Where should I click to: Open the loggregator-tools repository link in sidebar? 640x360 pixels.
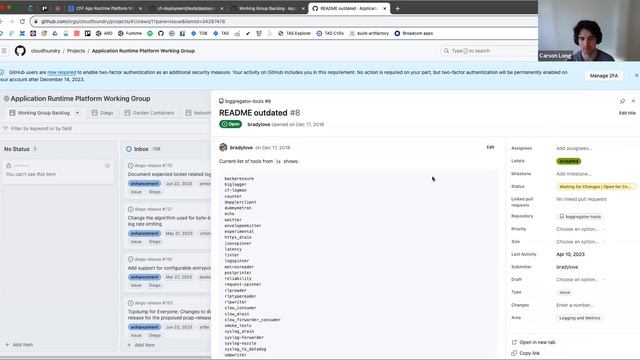[x=580, y=216]
